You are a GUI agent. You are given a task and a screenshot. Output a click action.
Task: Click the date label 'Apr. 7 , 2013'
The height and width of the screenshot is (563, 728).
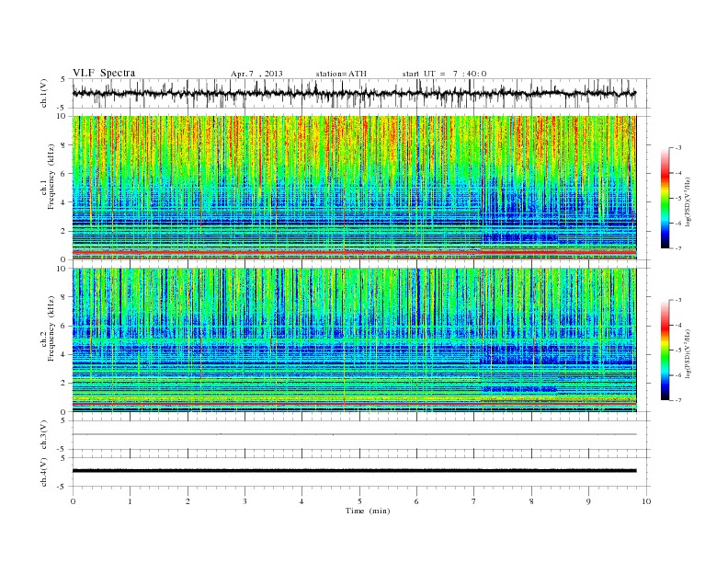point(256,74)
